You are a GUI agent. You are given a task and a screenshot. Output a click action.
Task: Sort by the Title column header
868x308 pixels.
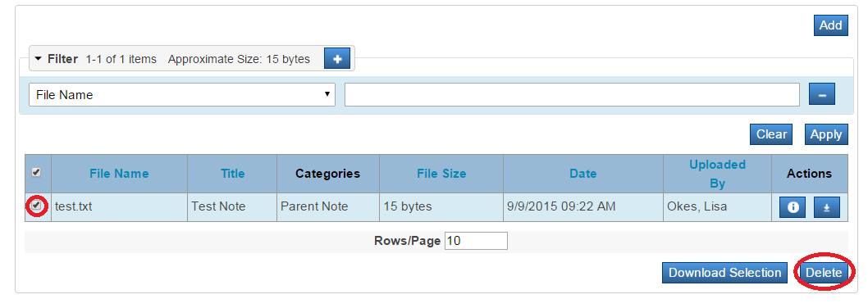(x=232, y=174)
